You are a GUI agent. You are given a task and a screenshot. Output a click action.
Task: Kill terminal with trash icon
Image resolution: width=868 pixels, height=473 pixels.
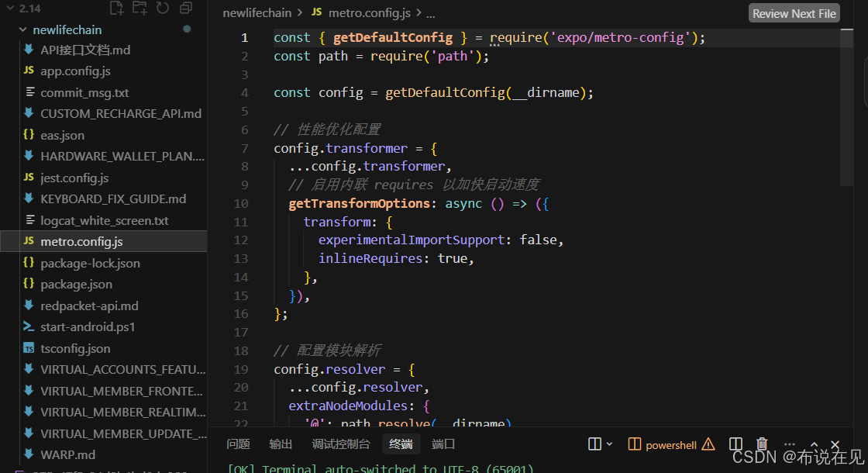[763, 444]
